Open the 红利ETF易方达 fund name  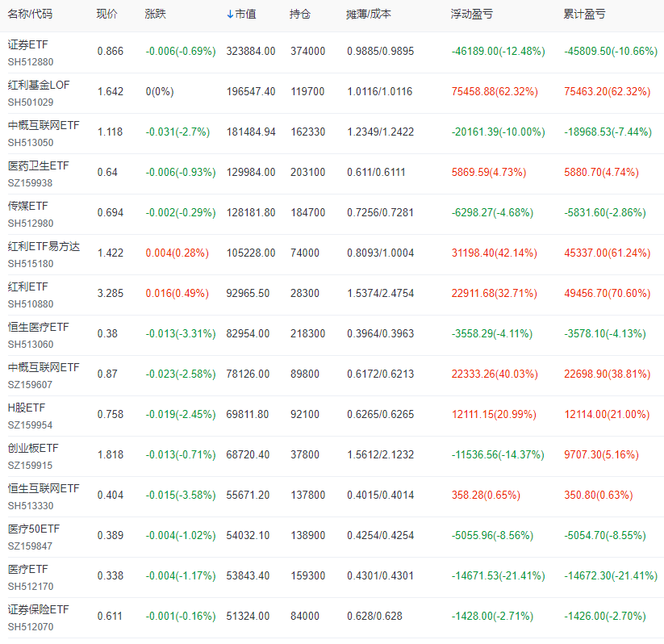click(x=44, y=246)
